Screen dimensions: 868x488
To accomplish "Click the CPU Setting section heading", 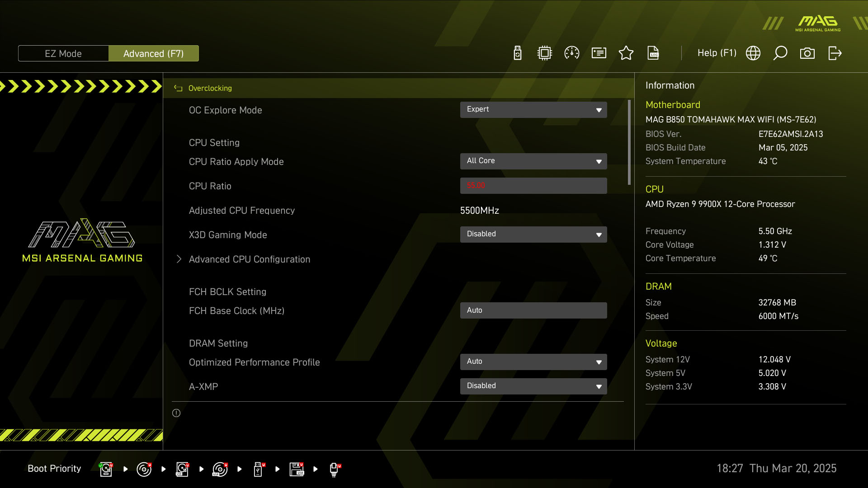I will 214,143.
